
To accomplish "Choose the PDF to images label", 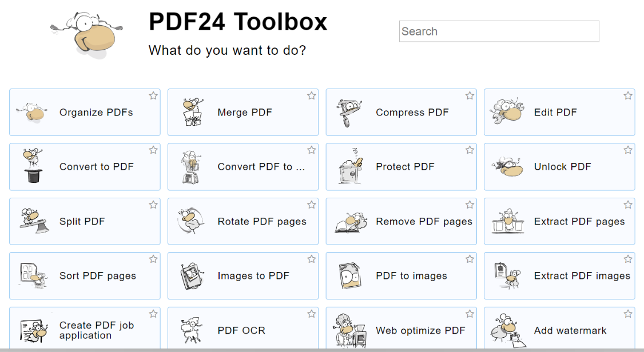I will click(411, 275).
